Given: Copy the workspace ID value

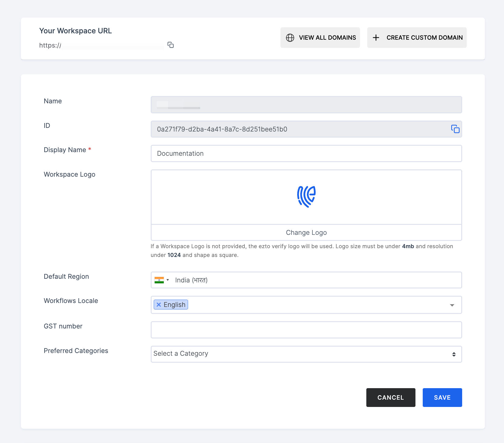Looking at the screenshot, I should pos(455,129).
